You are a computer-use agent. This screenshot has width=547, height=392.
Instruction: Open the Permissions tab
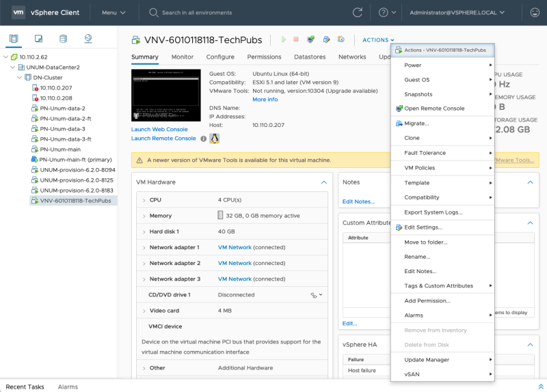point(264,57)
